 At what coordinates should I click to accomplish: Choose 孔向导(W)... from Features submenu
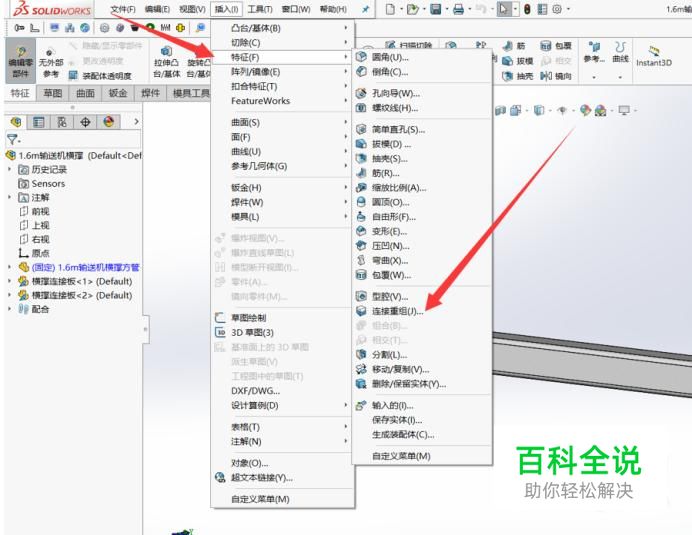(x=422, y=94)
